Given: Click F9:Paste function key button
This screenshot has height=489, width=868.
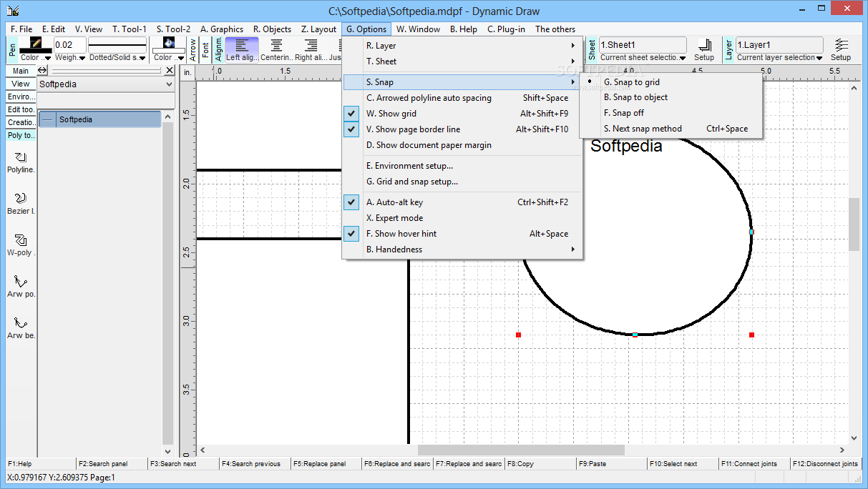Looking at the screenshot, I should [612, 464].
